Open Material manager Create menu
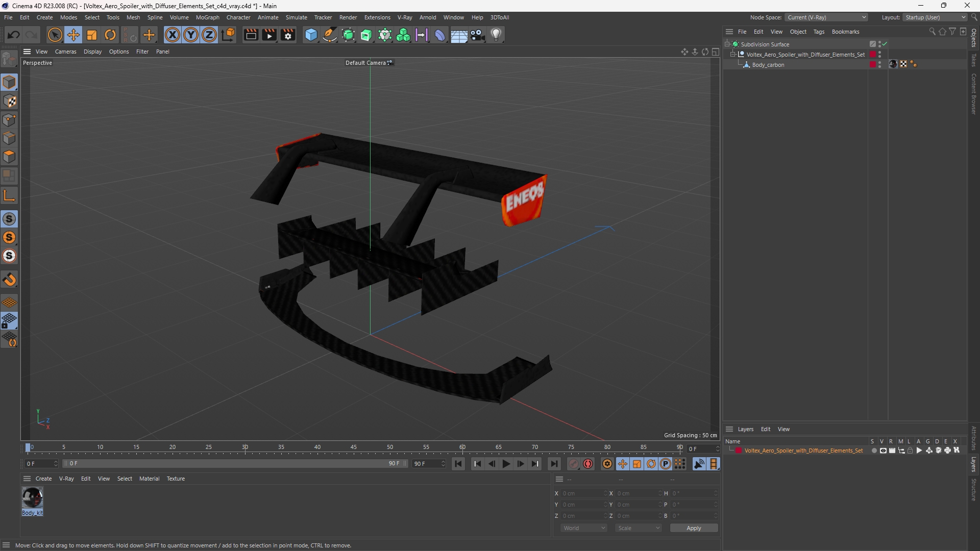The width and height of the screenshot is (980, 551). coord(43,479)
